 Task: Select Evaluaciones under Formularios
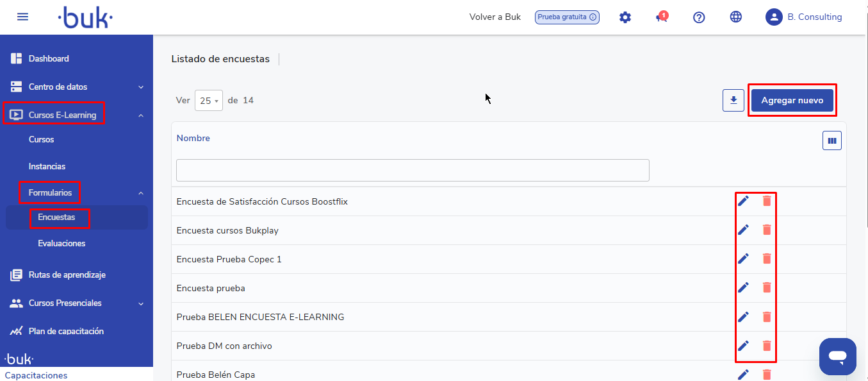[61, 244]
